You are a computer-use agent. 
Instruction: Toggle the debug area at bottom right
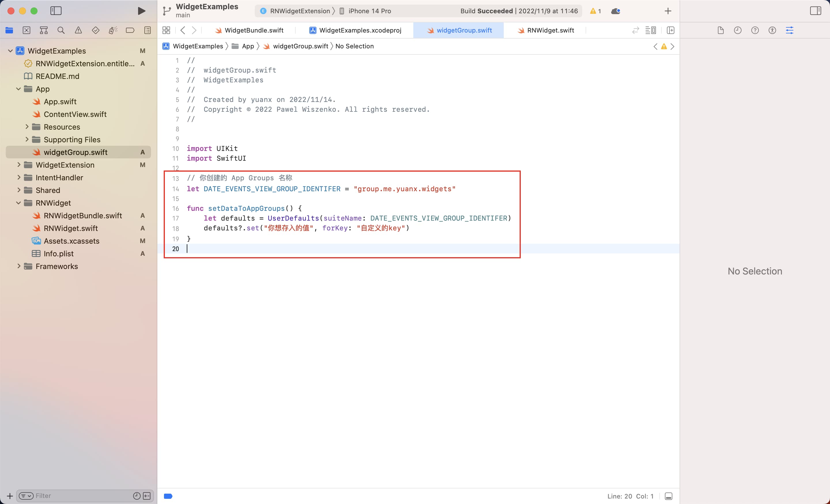click(669, 496)
